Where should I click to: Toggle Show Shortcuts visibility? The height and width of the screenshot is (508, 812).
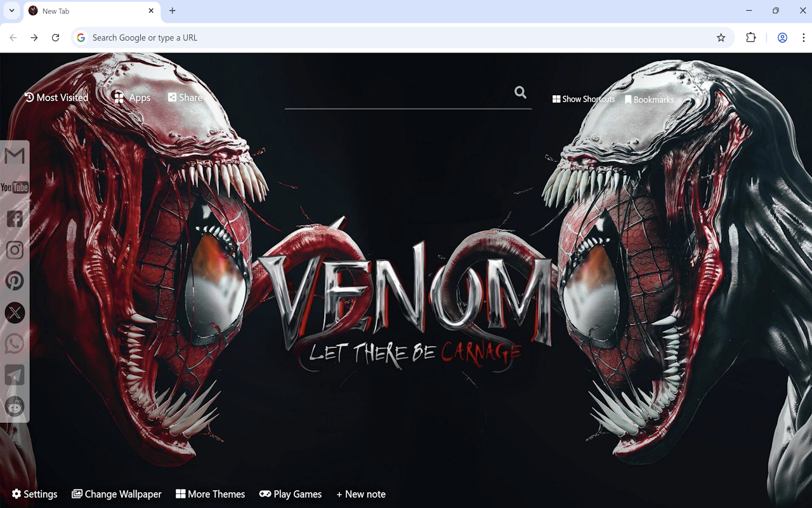pos(583,99)
